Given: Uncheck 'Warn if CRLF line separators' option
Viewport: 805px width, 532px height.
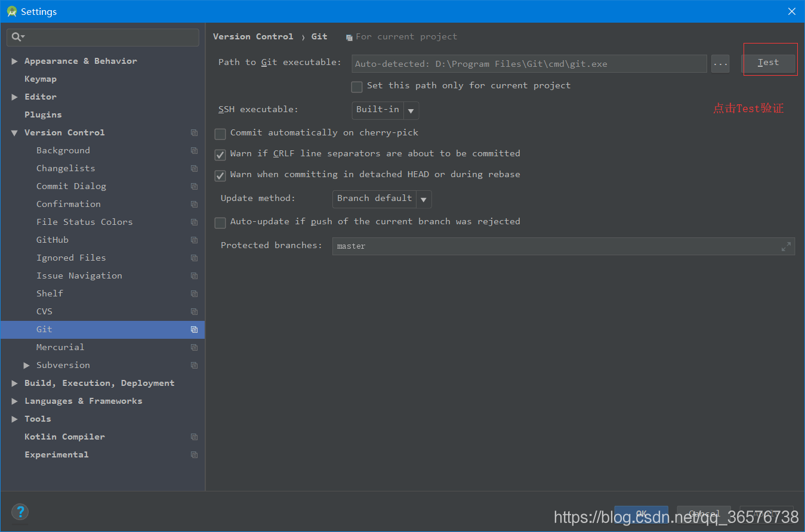Looking at the screenshot, I should pos(220,154).
